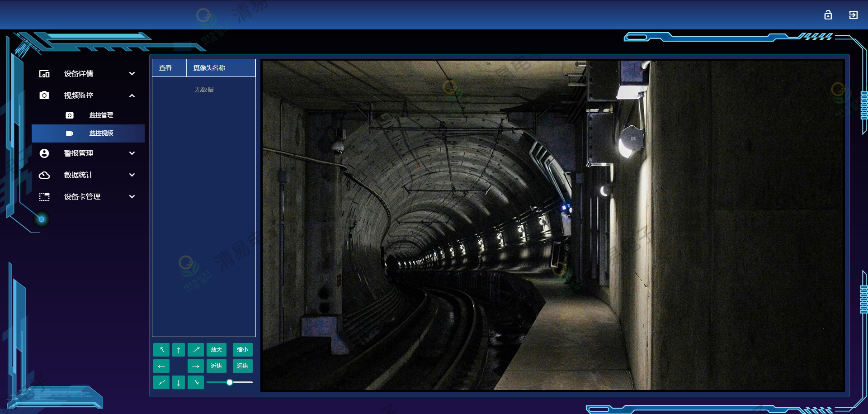Move camera diagonally down-left
Screen dimensions: 868x414
tap(161, 382)
